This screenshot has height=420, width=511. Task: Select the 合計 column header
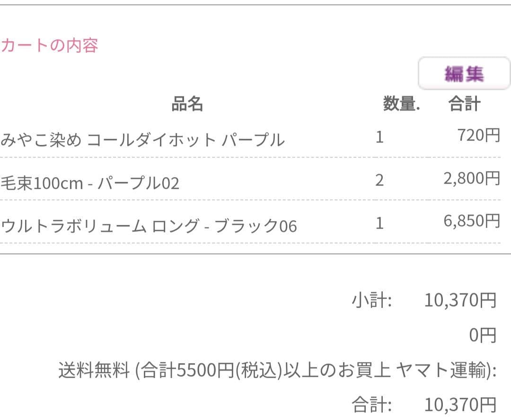(x=464, y=105)
